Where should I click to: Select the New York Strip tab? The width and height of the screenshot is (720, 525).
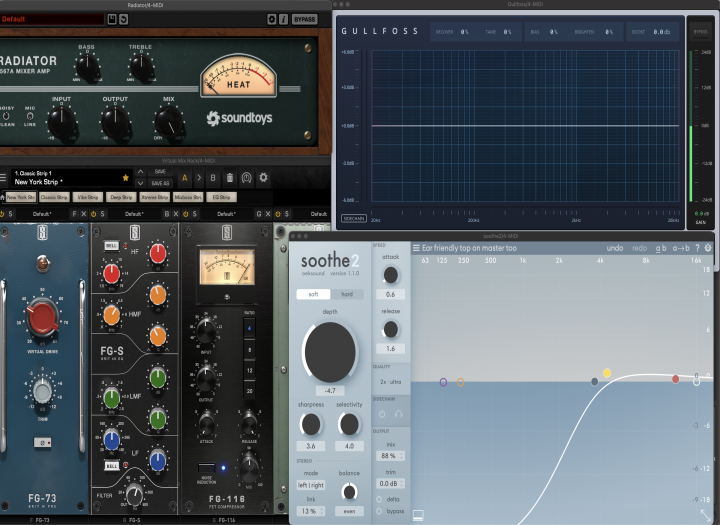21,197
